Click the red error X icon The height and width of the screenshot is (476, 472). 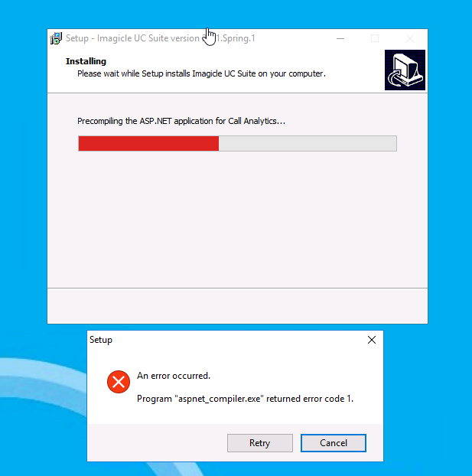(119, 382)
